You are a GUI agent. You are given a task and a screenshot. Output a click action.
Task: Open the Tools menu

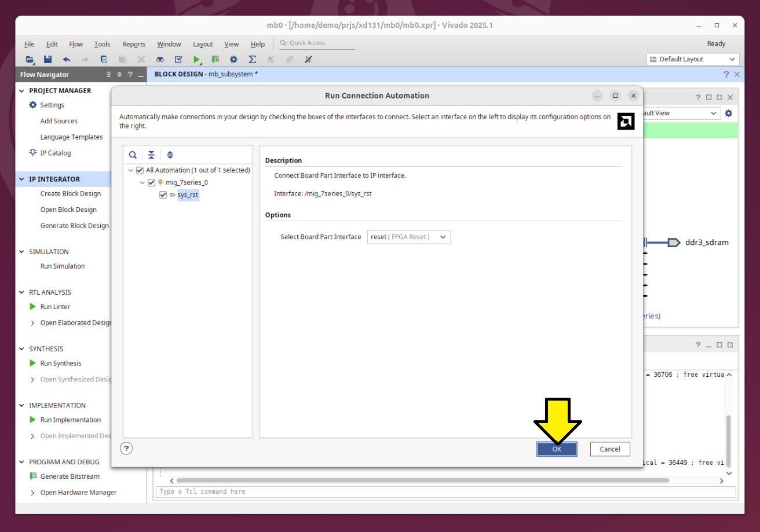pyautogui.click(x=102, y=44)
